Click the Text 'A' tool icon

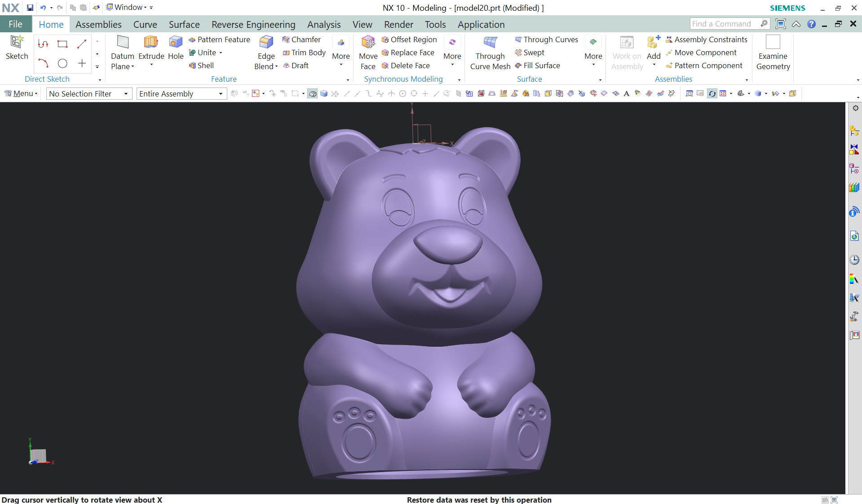626,94
